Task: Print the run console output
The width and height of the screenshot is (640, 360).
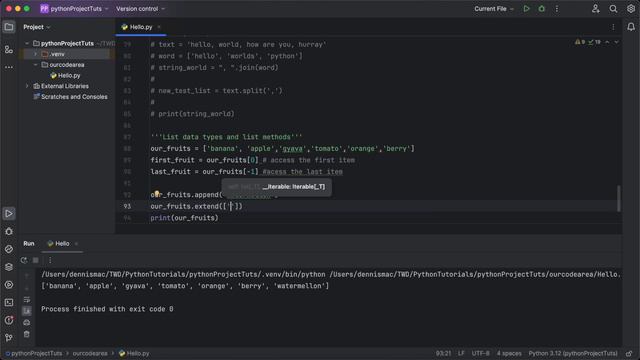Action: pos(27,322)
